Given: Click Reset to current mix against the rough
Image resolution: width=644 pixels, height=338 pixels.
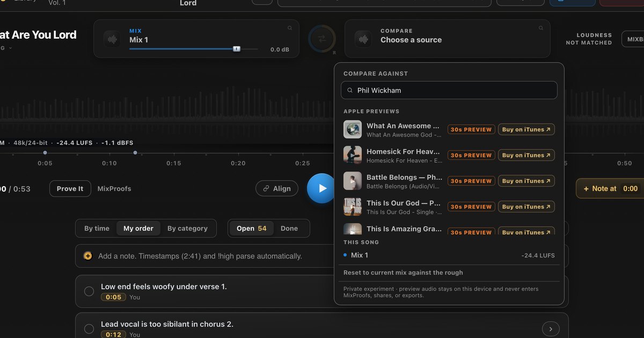Looking at the screenshot, I should (403, 273).
